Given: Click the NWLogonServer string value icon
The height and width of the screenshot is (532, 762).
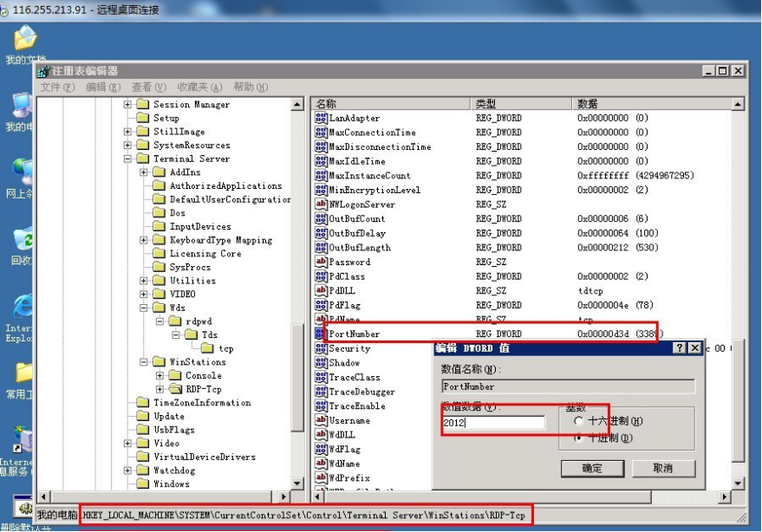Looking at the screenshot, I should point(321,204).
